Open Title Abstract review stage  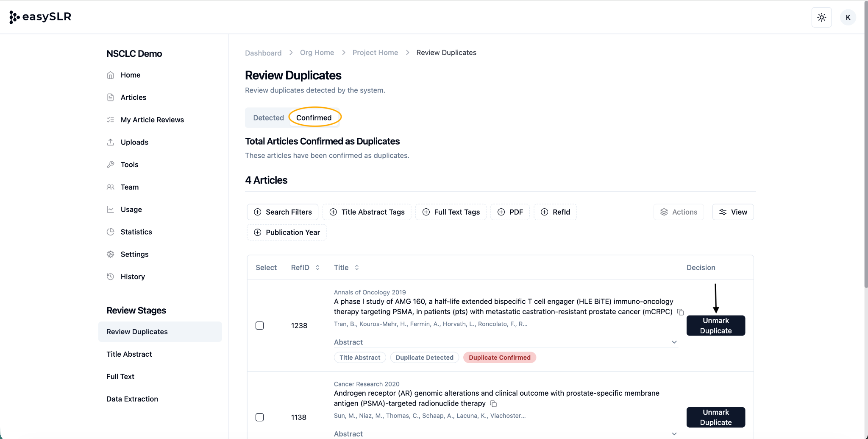(129, 354)
